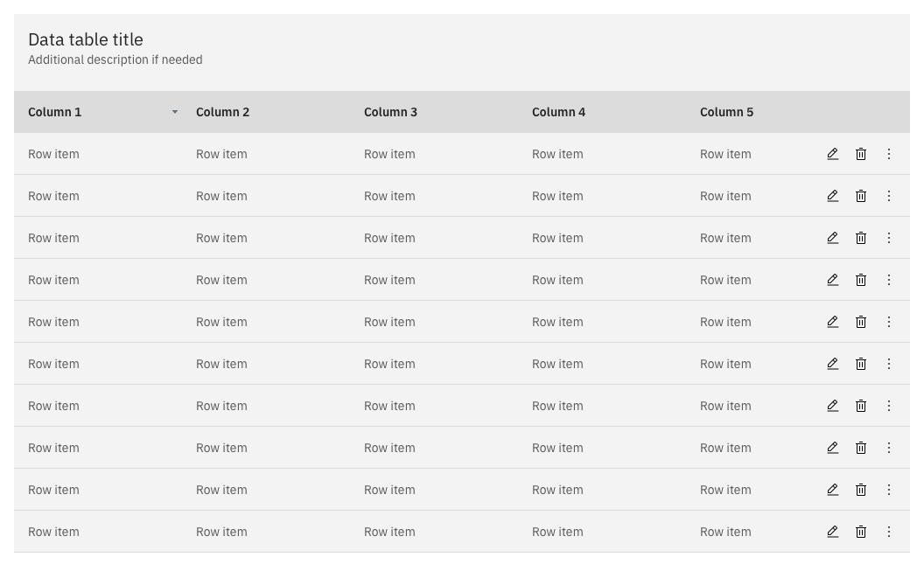This screenshot has height=571, width=924.
Task: Click the edit pencil in seventh row
Action: click(x=832, y=406)
